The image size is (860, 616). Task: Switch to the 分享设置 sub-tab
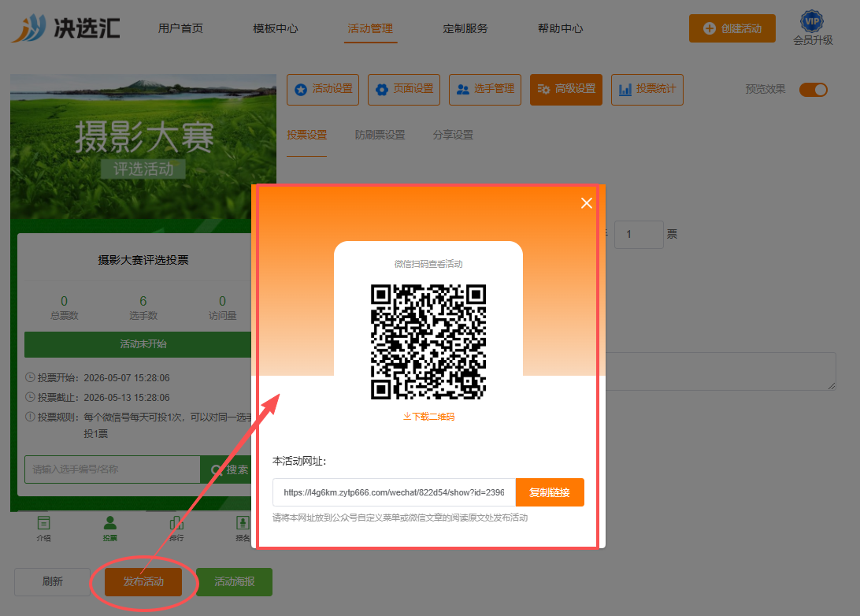coord(453,135)
